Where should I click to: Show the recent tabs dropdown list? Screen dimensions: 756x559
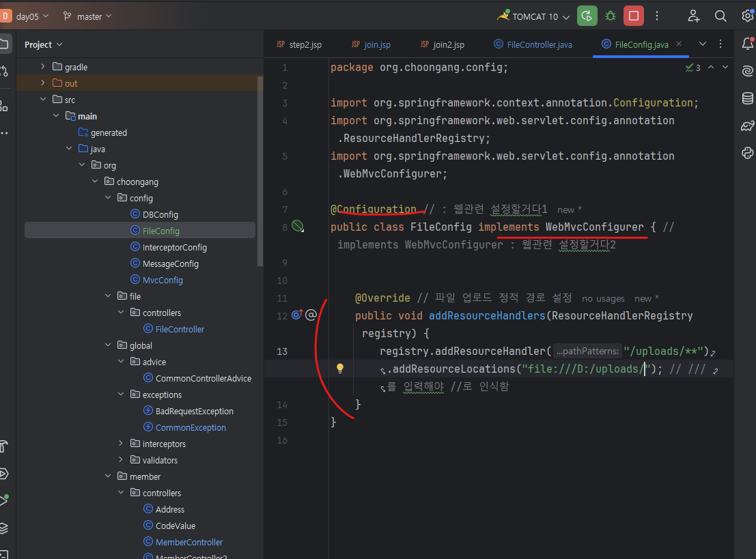point(703,44)
